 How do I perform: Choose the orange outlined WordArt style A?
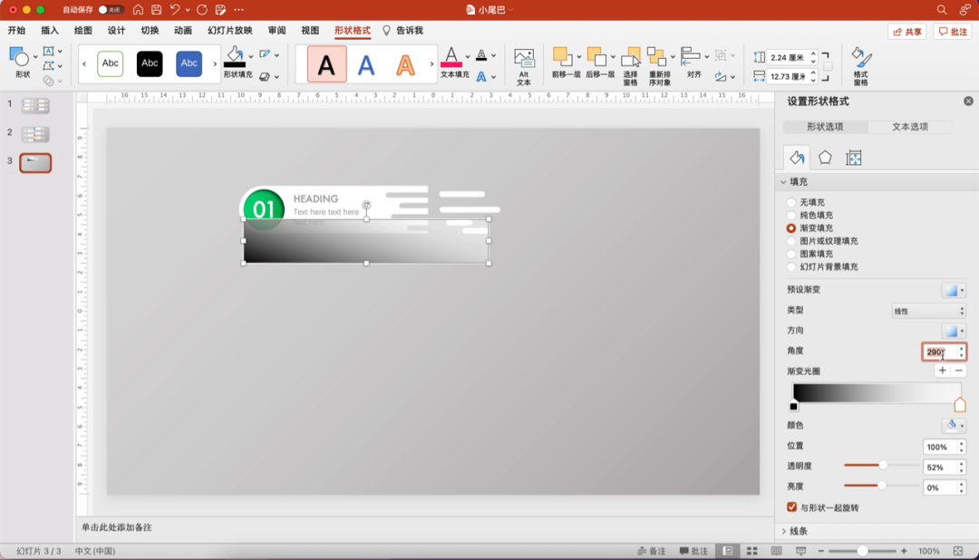[405, 63]
